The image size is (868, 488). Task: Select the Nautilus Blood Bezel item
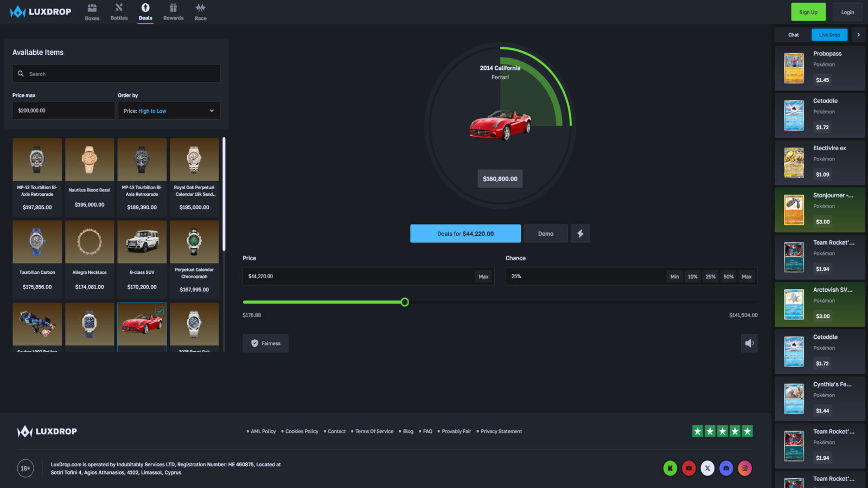[90, 177]
